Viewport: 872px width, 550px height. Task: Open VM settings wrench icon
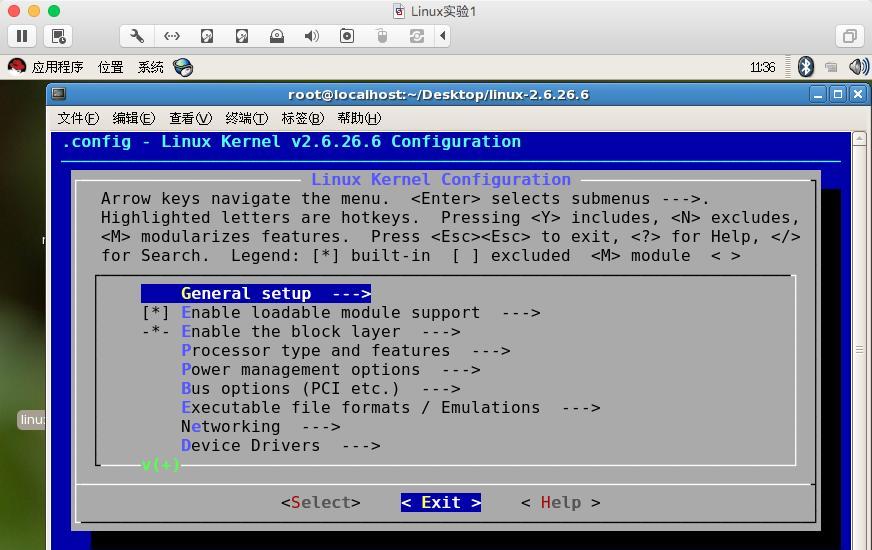(137, 36)
